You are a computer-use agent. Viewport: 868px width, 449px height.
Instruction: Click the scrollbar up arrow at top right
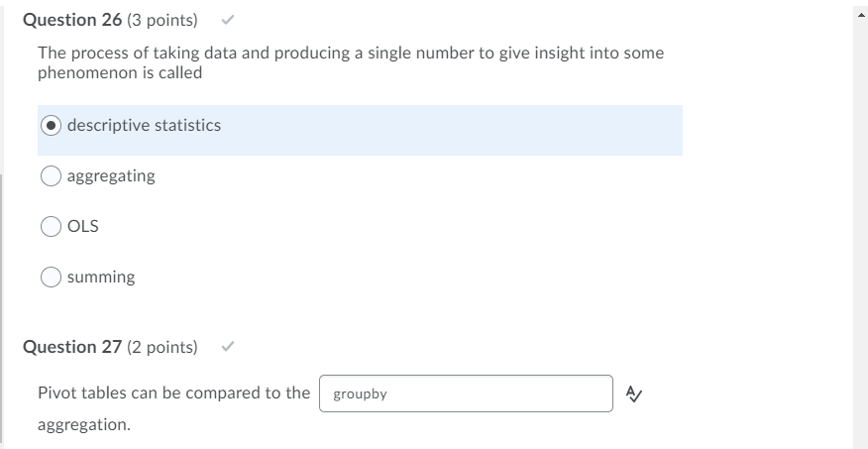pos(861,15)
